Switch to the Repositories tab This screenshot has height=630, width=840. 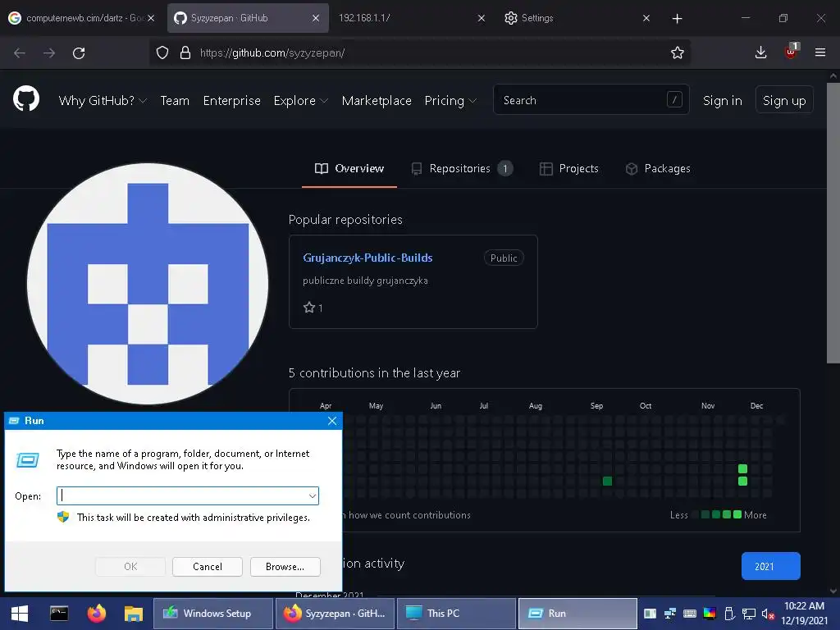click(x=462, y=169)
